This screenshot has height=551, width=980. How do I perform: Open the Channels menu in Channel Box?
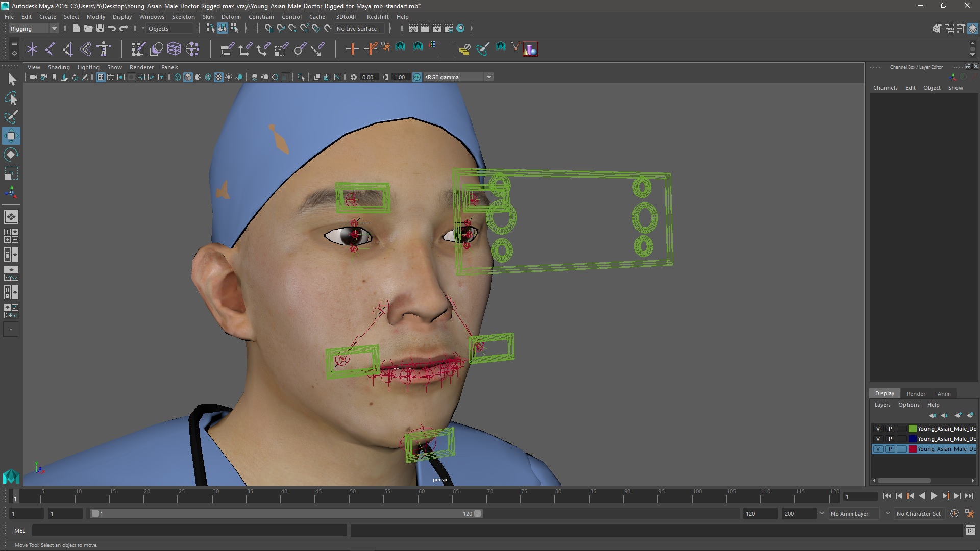pyautogui.click(x=885, y=88)
